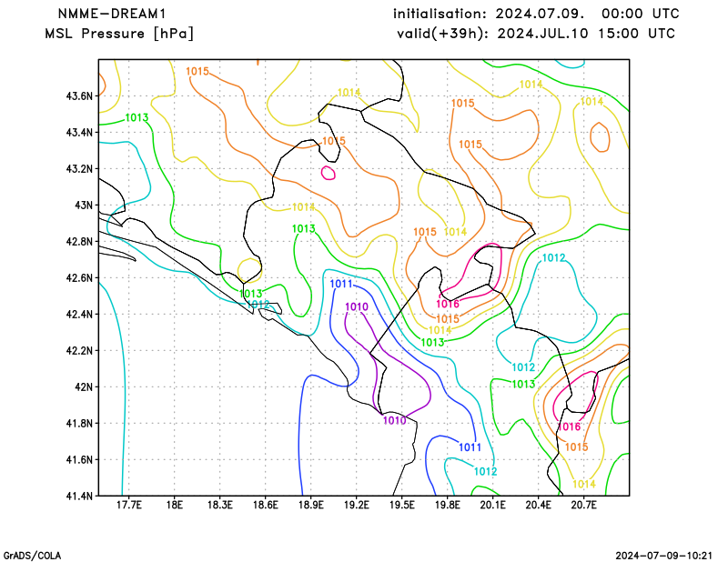The height and width of the screenshot is (562, 728).
Task: Select the 43.4N latitude axis label
Action: [79, 132]
